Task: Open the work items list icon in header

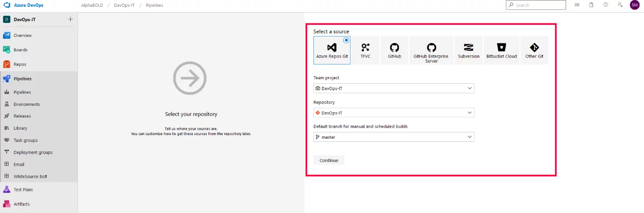Action: (577, 5)
